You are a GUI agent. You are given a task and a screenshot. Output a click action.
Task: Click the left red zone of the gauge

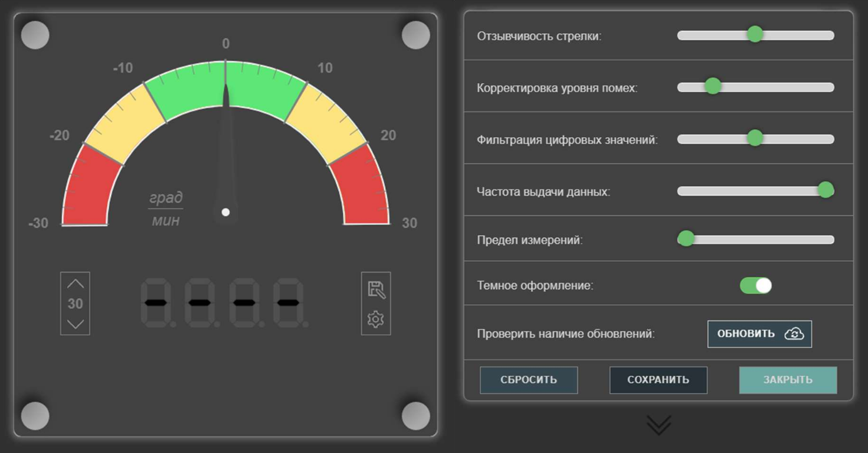tap(91, 186)
